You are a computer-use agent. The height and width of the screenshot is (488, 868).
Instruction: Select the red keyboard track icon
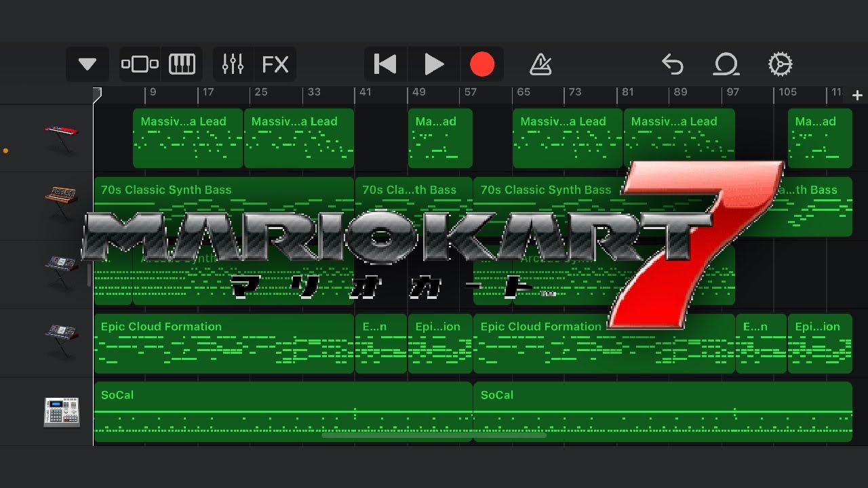pos(61,138)
